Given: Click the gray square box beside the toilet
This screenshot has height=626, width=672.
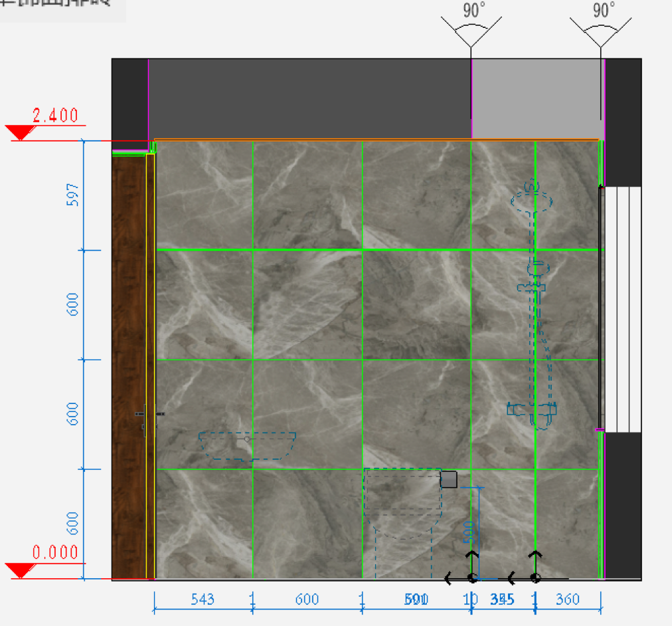Looking at the screenshot, I should [449, 479].
